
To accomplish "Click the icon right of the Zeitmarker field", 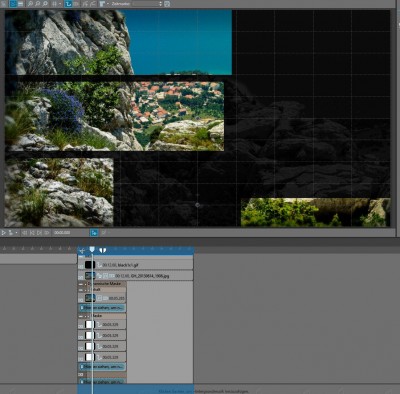I will tap(167, 4).
